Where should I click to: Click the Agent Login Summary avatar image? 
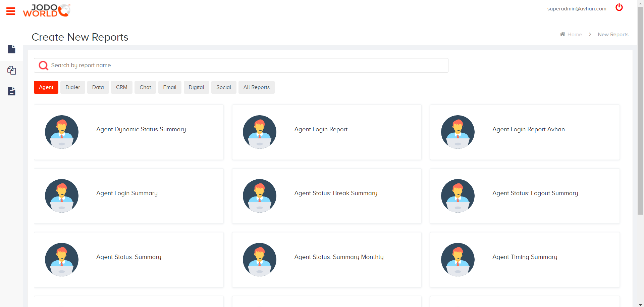click(61, 196)
